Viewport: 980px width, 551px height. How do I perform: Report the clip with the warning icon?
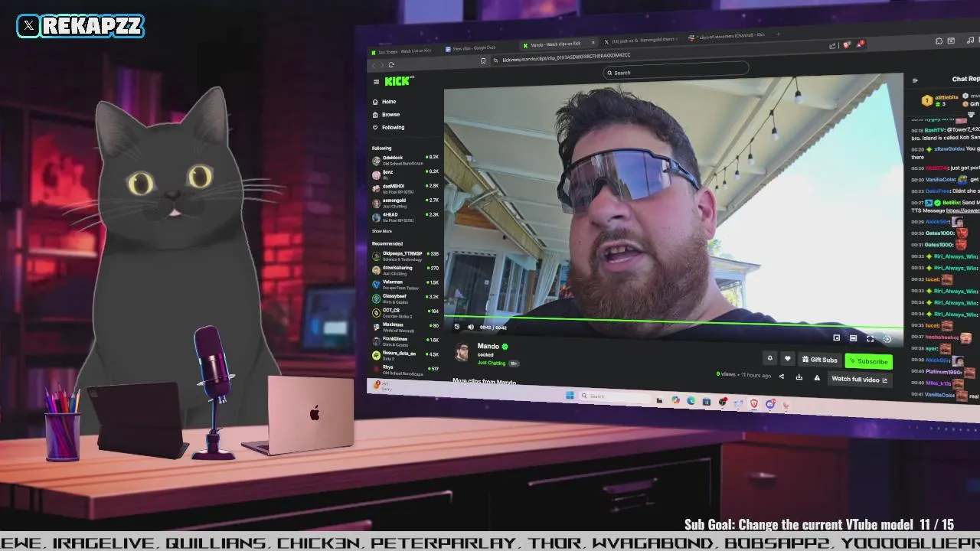816,377
